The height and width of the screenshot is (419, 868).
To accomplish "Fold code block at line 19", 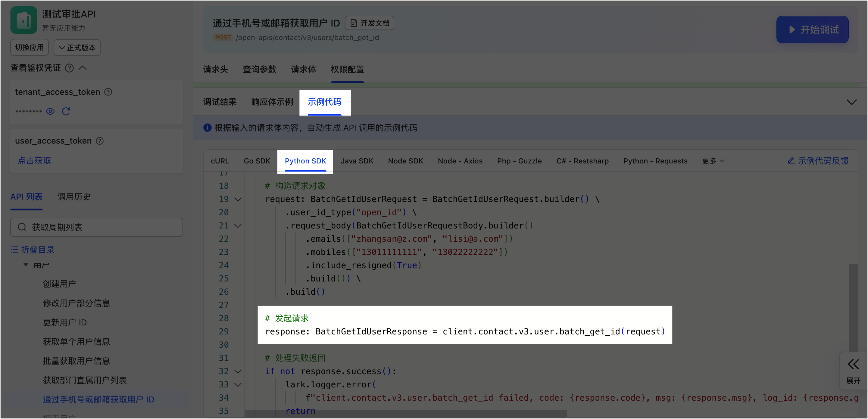I will coord(238,199).
